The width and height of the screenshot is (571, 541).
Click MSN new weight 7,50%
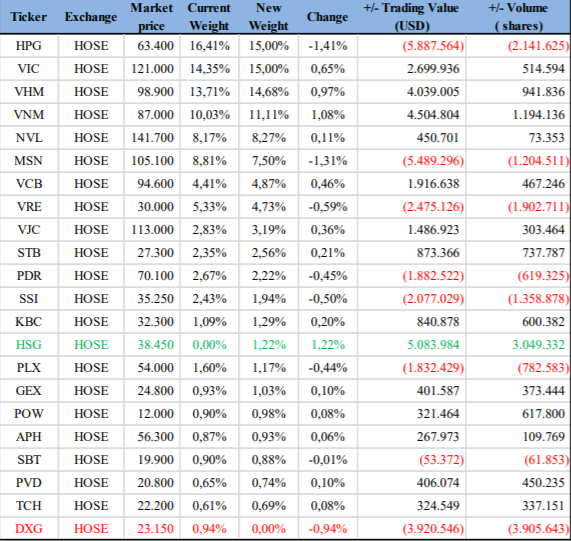(269, 161)
